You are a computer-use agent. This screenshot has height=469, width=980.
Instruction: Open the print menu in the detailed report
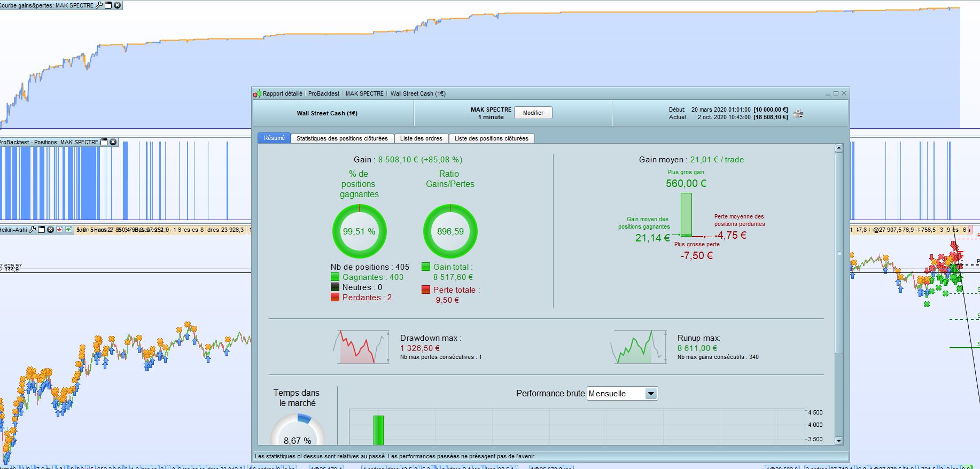coord(798,113)
